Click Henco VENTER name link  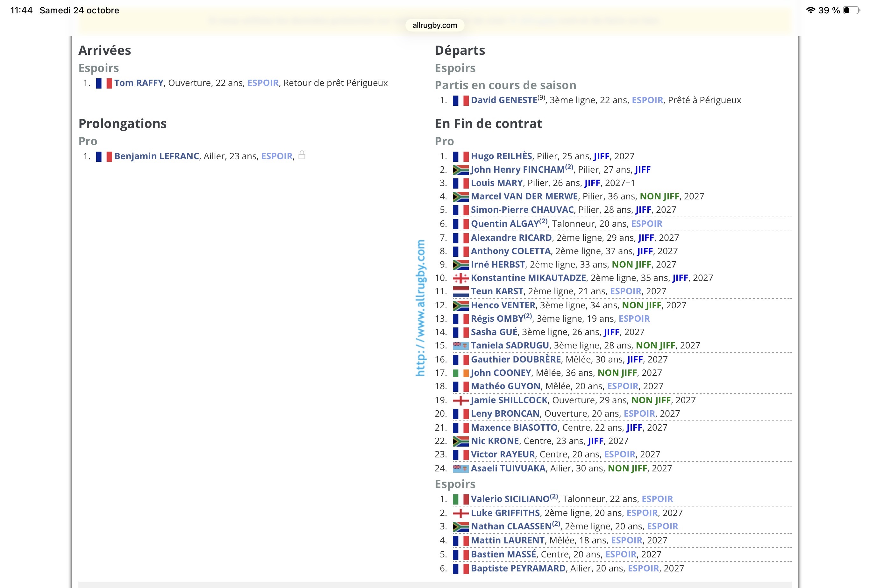tap(503, 305)
